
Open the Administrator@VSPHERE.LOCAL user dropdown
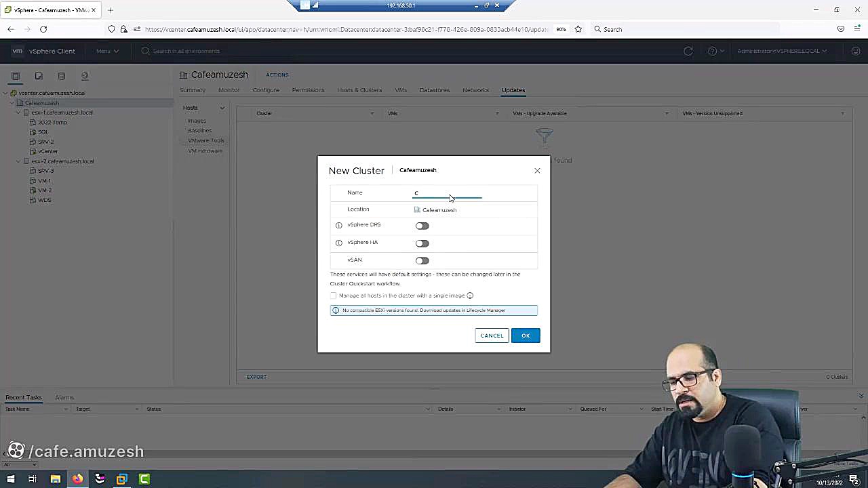coord(782,51)
